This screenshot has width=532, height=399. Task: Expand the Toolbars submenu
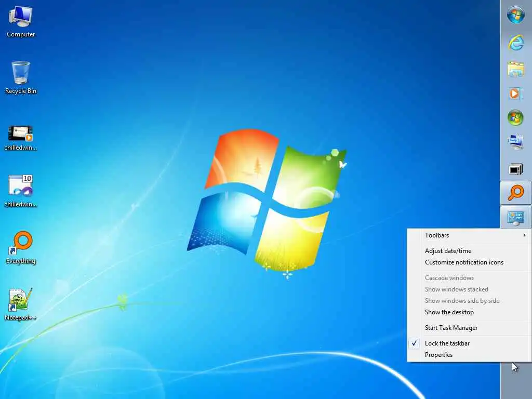click(x=469, y=235)
